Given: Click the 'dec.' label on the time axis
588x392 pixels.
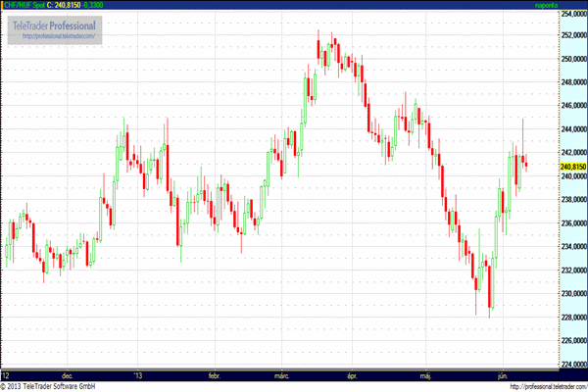Looking at the screenshot, I should [68, 374].
